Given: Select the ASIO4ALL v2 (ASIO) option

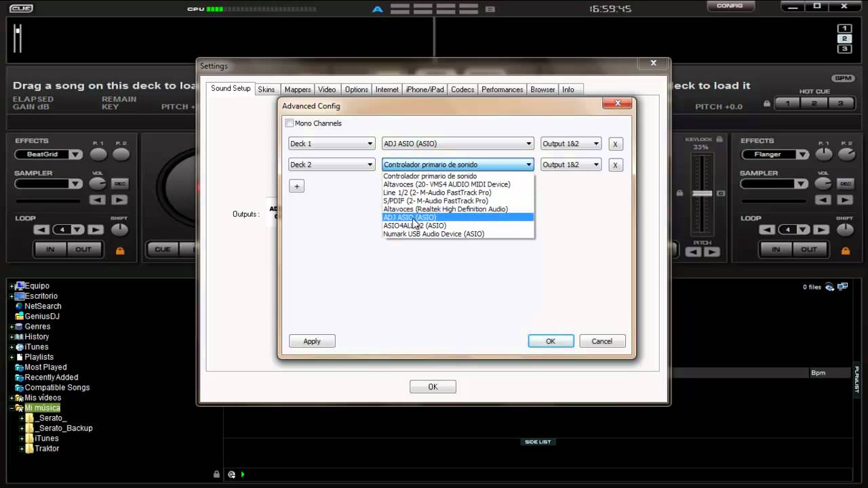Looking at the screenshot, I should tap(458, 226).
